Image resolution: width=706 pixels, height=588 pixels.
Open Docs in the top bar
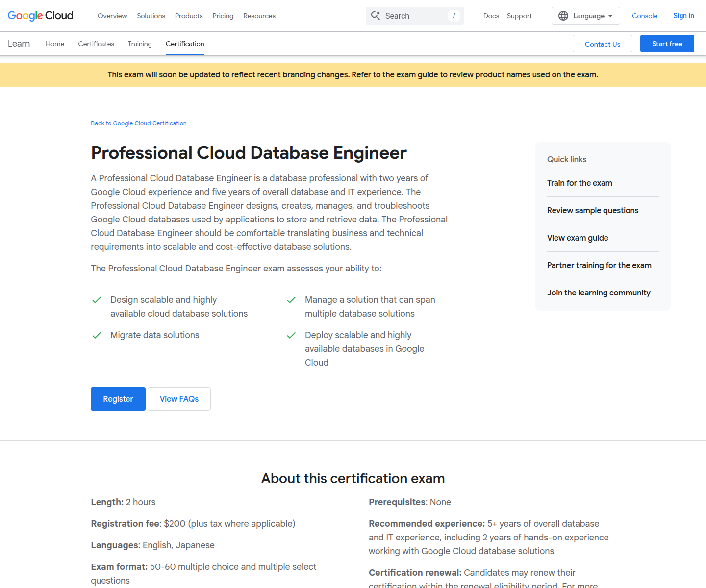point(491,16)
